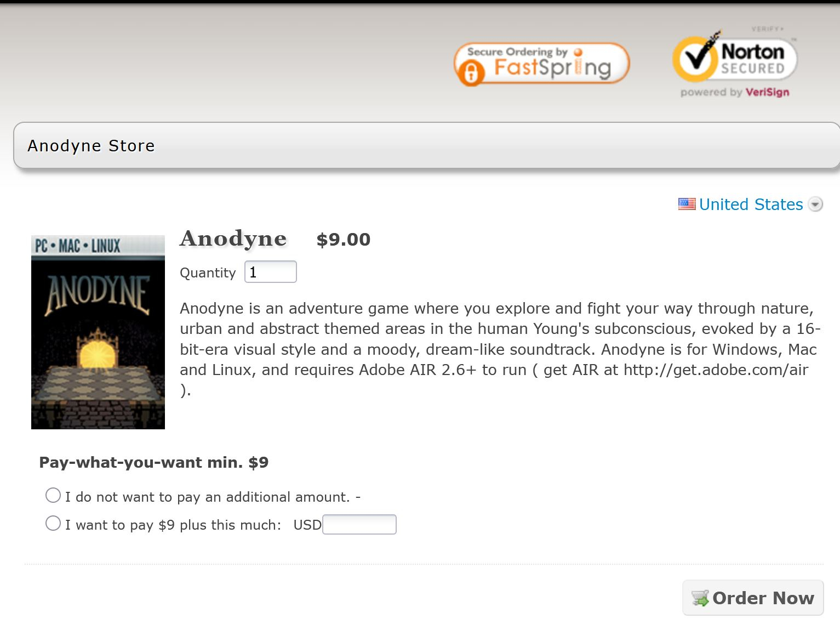Viewport: 840px width, 630px height.
Task: Click the United States flag icon
Action: pyautogui.click(x=687, y=204)
